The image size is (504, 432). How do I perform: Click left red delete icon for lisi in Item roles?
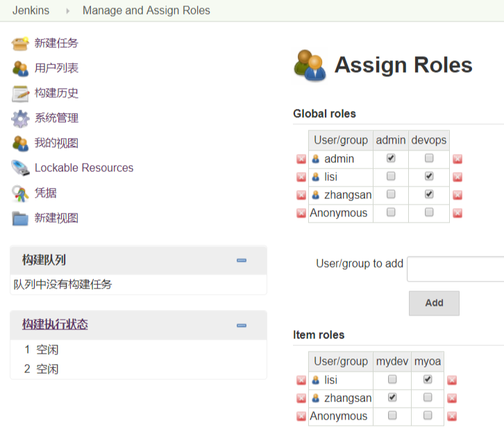point(301,380)
